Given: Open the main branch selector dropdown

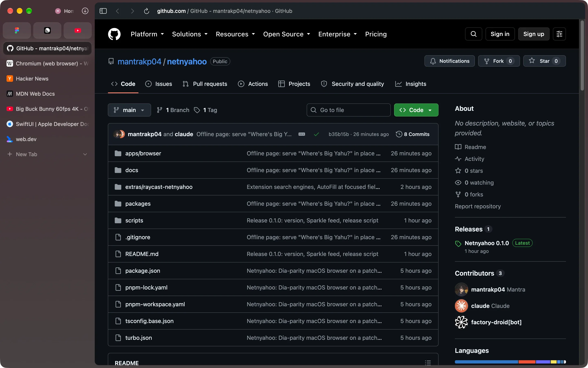Looking at the screenshot, I should 129,110.
